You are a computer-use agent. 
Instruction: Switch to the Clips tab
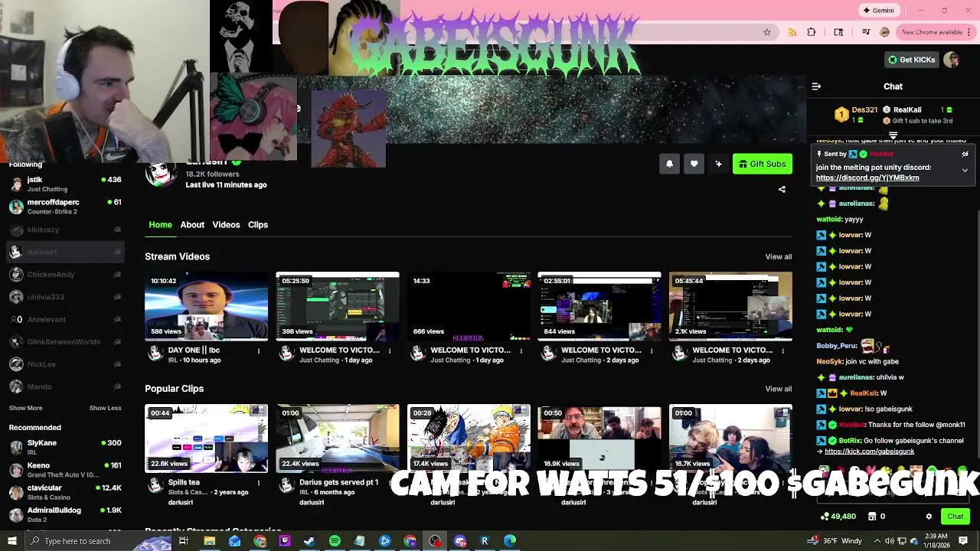pos(258,224)
